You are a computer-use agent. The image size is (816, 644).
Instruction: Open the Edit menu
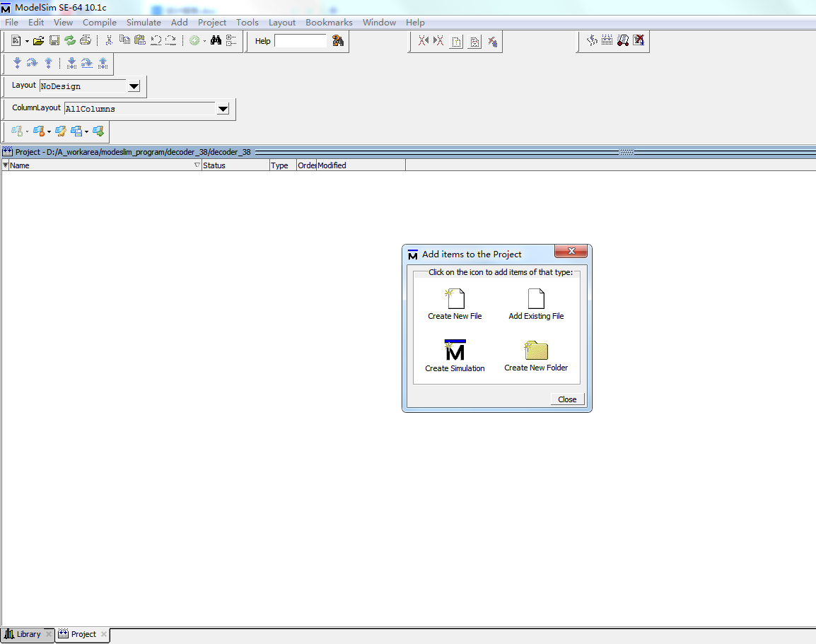tap(36, 23)
